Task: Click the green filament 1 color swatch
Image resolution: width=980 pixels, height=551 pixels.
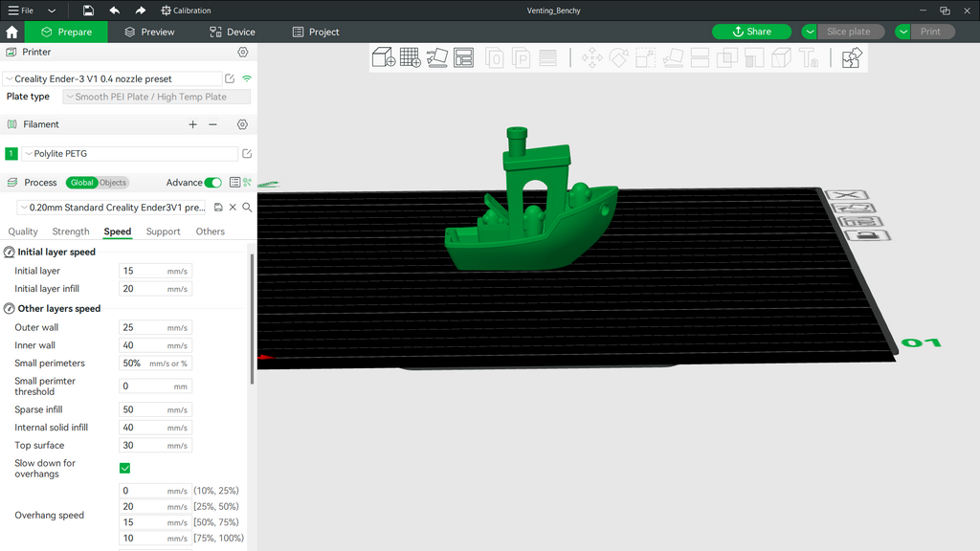Action: pos(11,154)
